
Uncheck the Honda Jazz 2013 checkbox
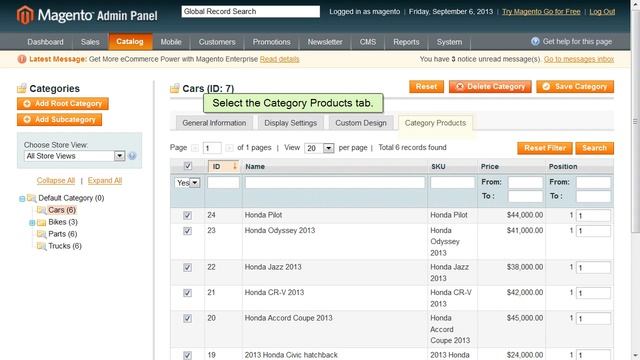point(187,267)
